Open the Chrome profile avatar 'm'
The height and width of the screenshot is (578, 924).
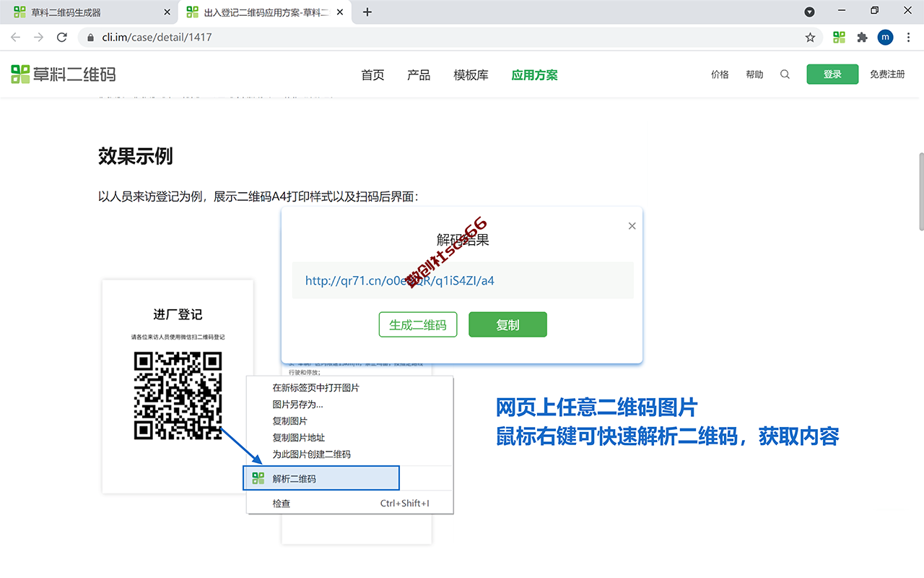coord(885,38)
